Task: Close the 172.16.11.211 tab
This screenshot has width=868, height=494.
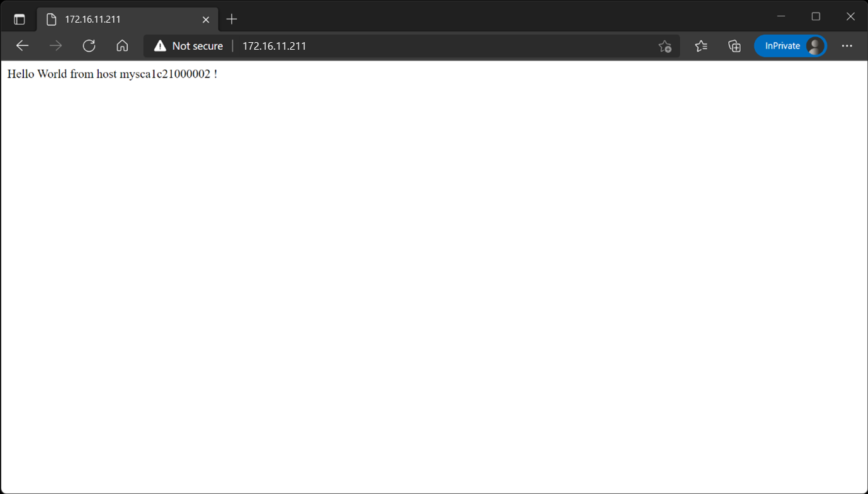Action: pyautogui.click(x=206, y=20)
